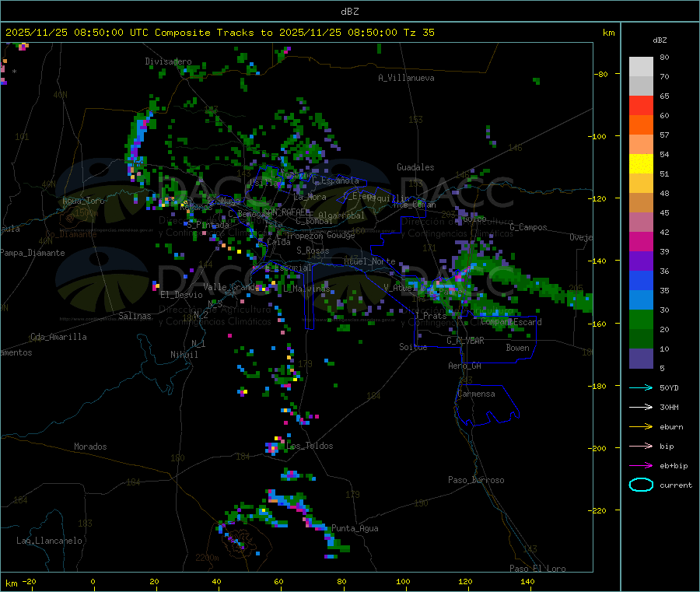Image resolution: width=700 pixels, height=592 pixels.
Task: Click the y-axis tick label '-100'
Action: point(597,136)
